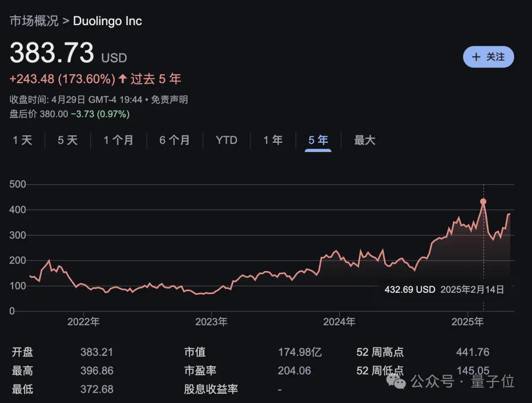Switch the chart to the 1 天 range
The height and width of the screenshot is (403, 532).
pyautogui.click(x=22, y=140)
